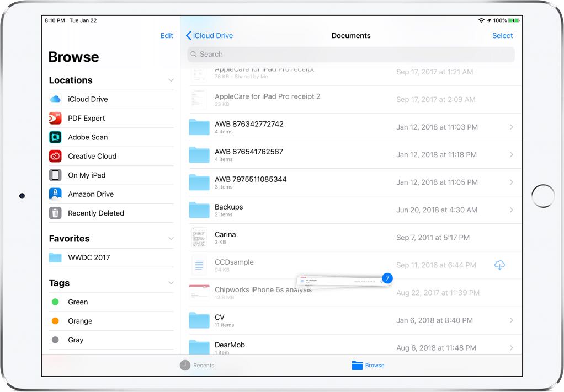Open Creative Cloud from Locations

point(55,156)
